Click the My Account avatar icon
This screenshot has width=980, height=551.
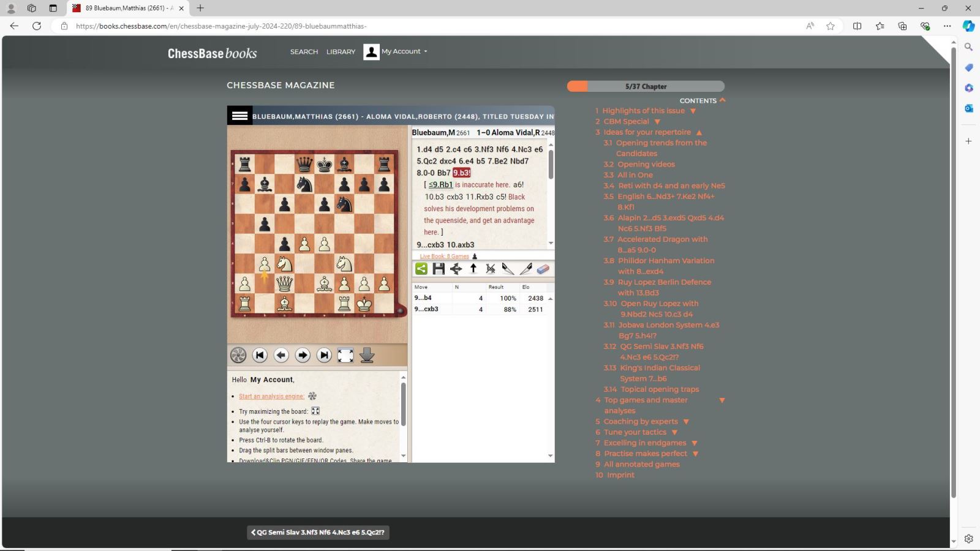(x=371, y=52)
